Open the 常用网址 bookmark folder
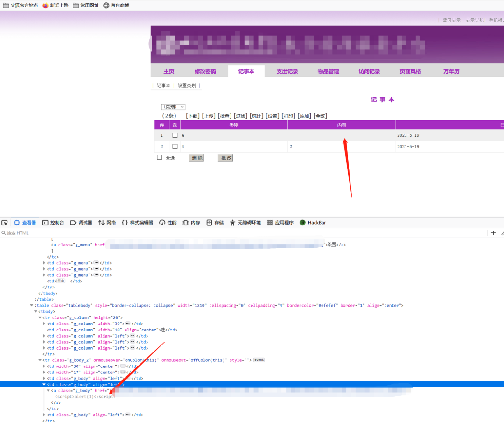 coord(85,6)
